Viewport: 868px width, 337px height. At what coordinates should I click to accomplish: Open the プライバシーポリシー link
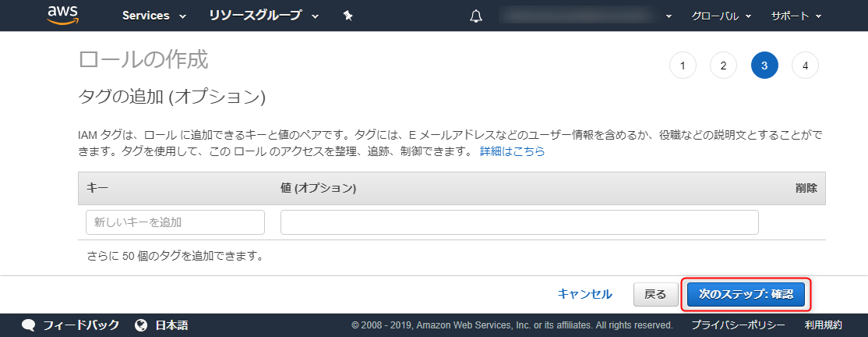pyautogui.click(x=738, y=325)
